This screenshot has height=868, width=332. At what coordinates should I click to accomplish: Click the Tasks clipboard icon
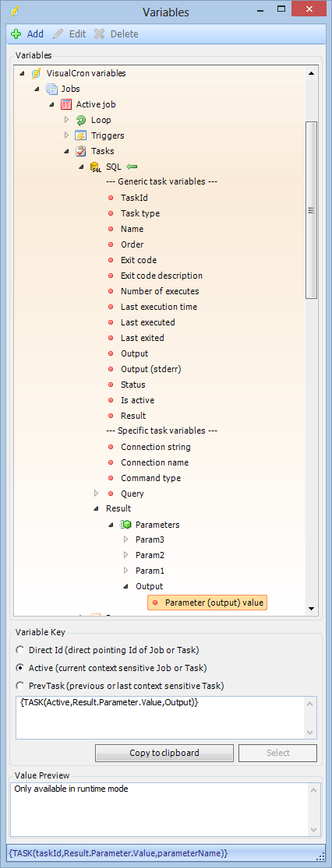(x=82, y=150)
